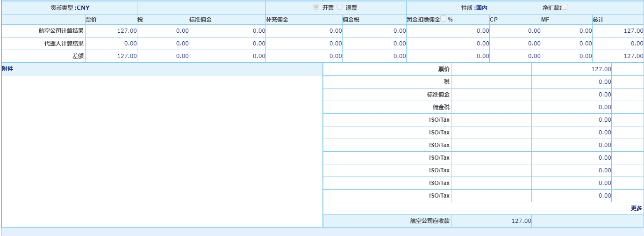Select the CP column header
Viewport: 644px width, 236px height.
click(494, 20)
